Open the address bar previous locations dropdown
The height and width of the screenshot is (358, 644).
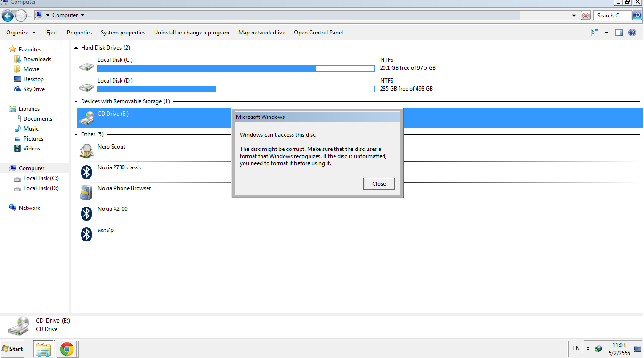point(574,16)
